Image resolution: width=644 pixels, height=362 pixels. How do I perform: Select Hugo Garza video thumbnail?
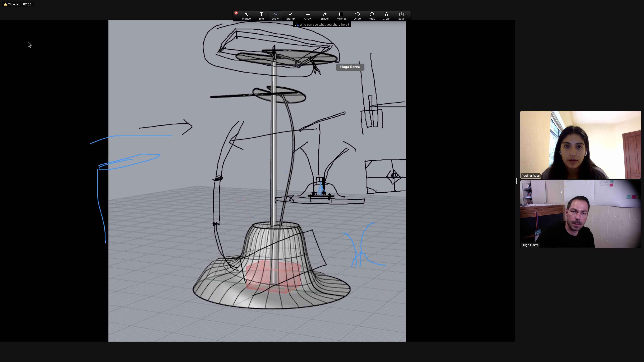580,214
